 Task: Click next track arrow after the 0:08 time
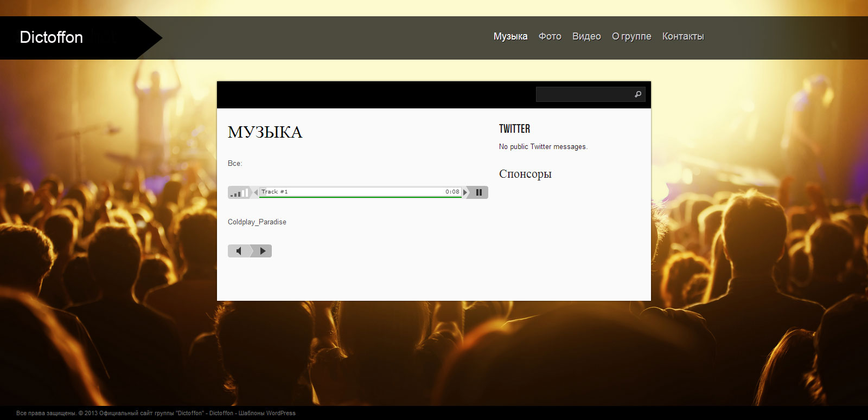pyautogui.click(x=465, y=192)
